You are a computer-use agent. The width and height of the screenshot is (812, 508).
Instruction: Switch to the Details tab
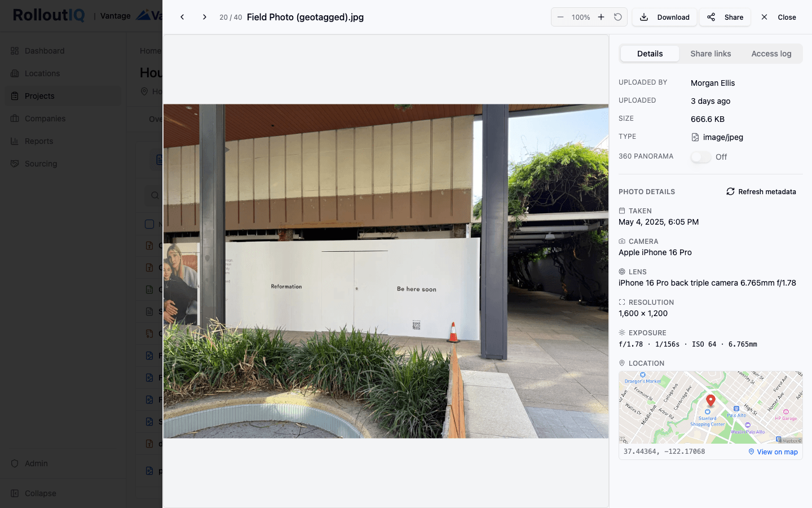(650, 54)
